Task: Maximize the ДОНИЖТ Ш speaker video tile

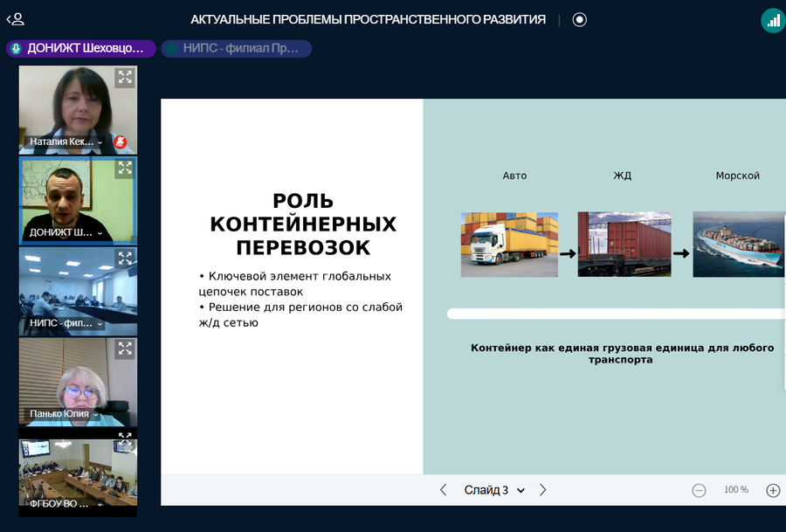Action: [125, 168]
